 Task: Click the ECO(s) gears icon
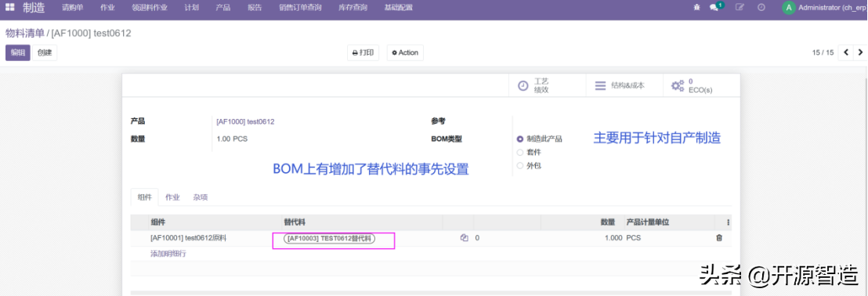(x=678, y=86)
